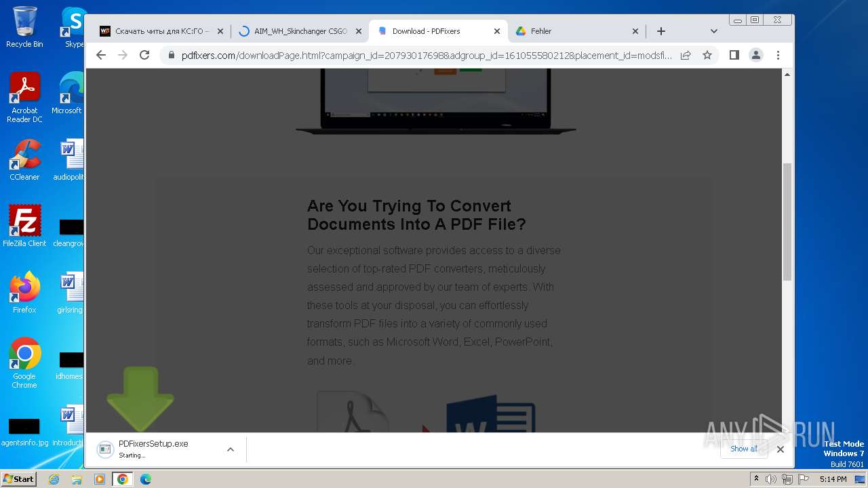Expand the tab search chevron
This screenshot has width=868, height=488.
[x=713, y=31]
